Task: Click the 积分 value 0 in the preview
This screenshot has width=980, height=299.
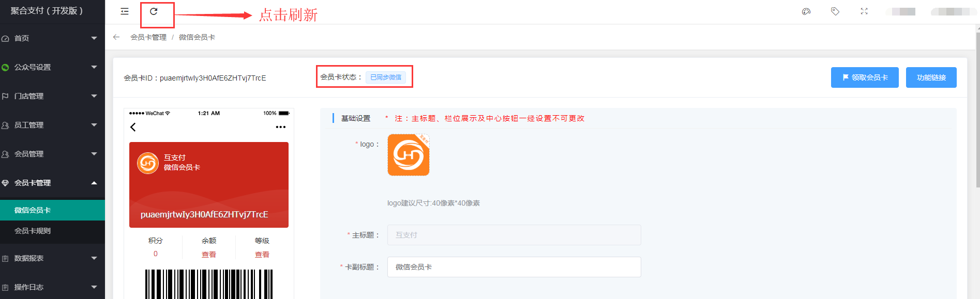Action: pos(156,254)
